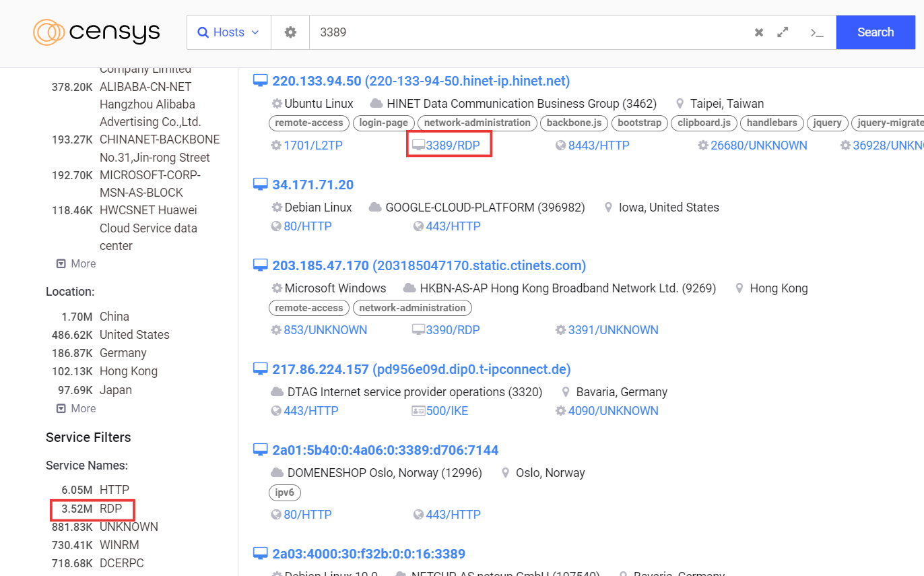This screenshot has width=924, height=576.
Task: Click remote-access tag under 220.133.94.50
Action: click(309, 123)
